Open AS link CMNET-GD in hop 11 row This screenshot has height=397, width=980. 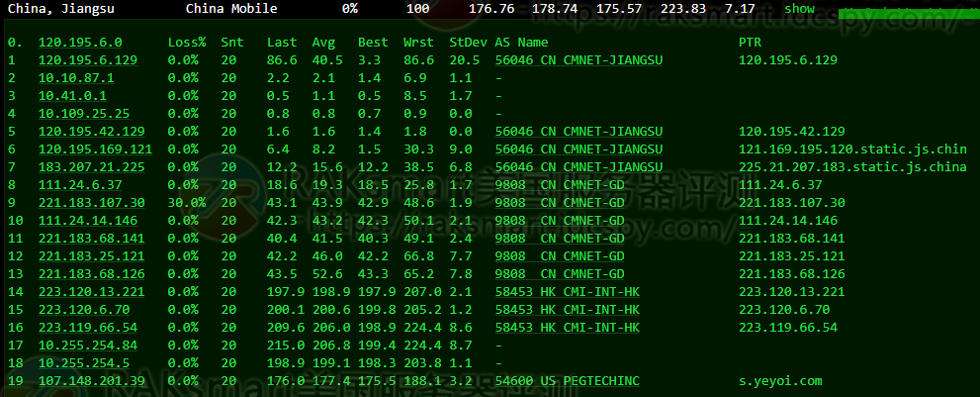coord(560,239)
